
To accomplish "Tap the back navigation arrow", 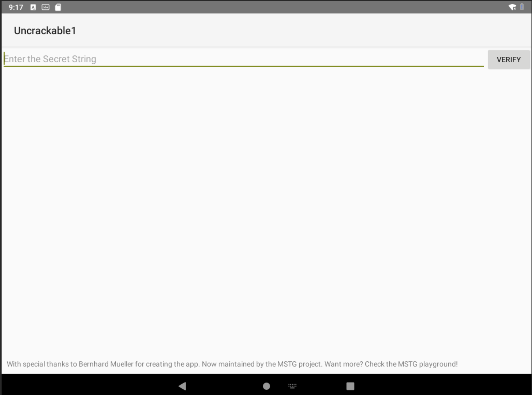I will pyautogui.click(x=182, y=385).
